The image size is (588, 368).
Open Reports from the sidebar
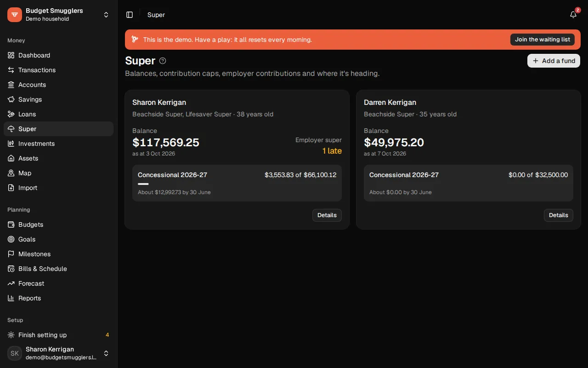coord(58,298)
